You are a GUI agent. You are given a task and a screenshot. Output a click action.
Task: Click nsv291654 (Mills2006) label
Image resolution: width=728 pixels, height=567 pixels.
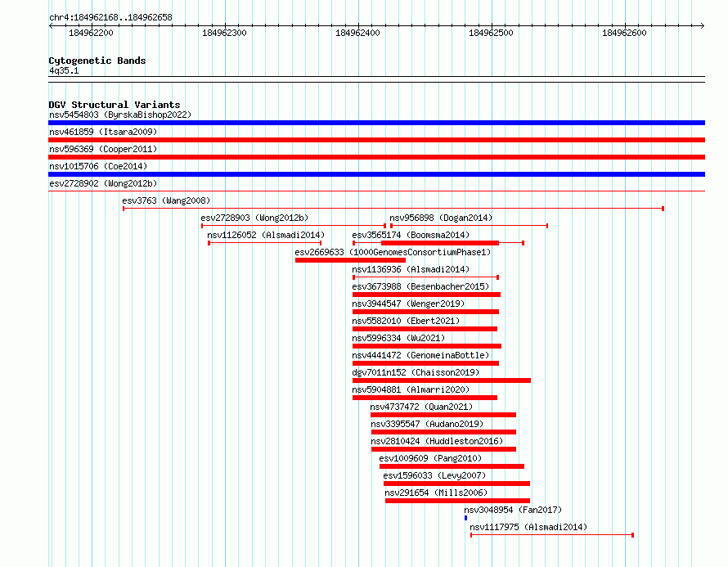point(437,493)
